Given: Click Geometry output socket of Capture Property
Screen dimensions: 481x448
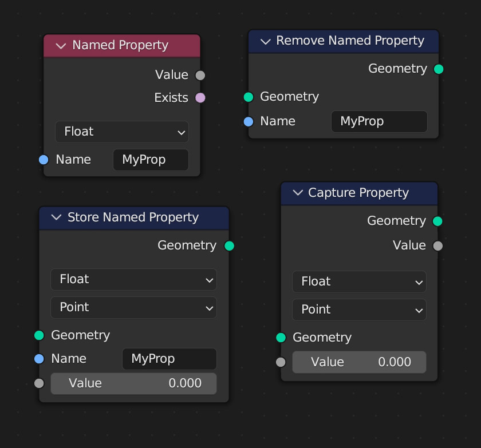Looking at the screenshot, I should pos(437,221).
